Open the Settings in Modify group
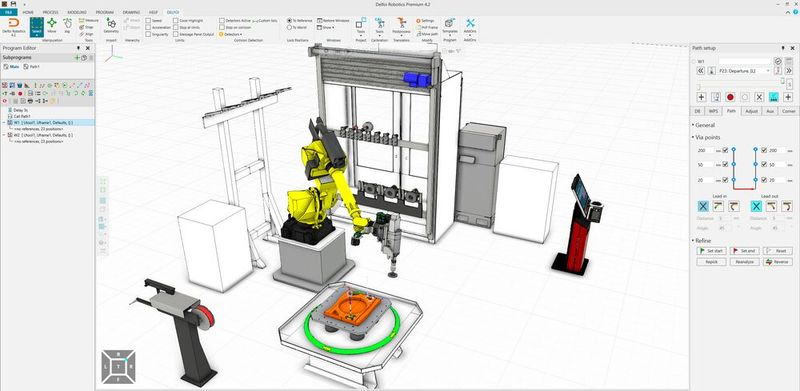Viewport: 800px width, 391px height. pos(426,20)
